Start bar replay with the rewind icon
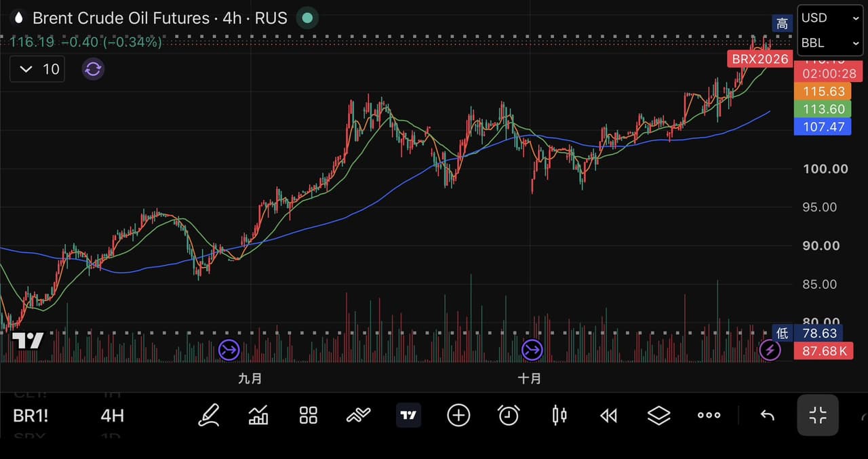This screenshot has width=868, height=459. point(609,416)
